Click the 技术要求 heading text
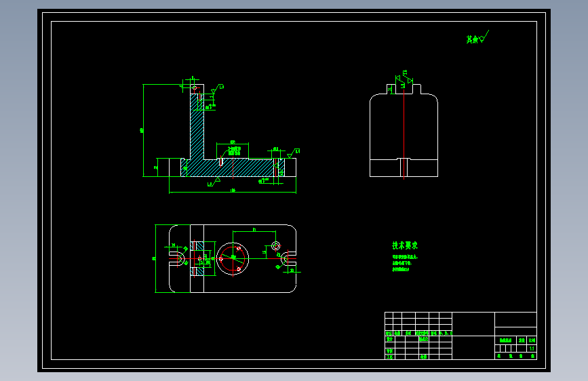This screenshot has width=588, height=381. pos(405,245)
